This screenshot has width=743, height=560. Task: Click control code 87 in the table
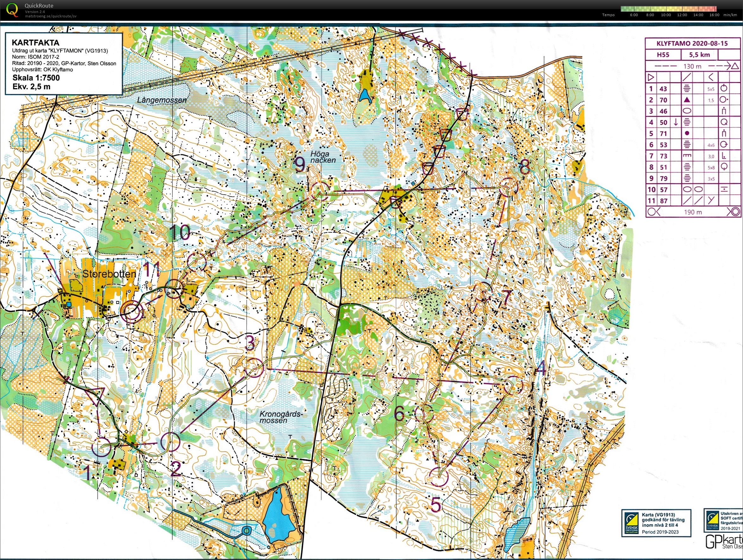[x=663, y=201]
